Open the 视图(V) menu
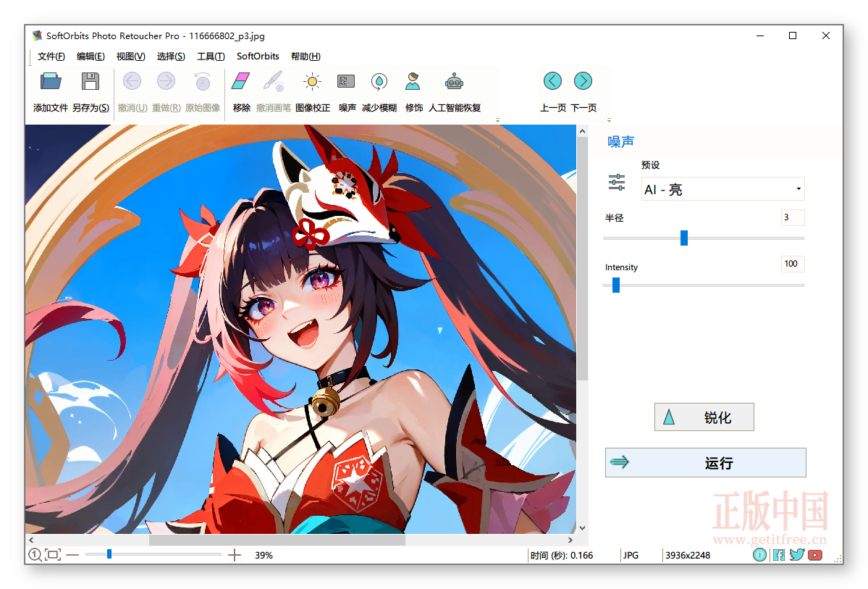The height and width of the screenshot is (589, 868). (x=130, y=56)
